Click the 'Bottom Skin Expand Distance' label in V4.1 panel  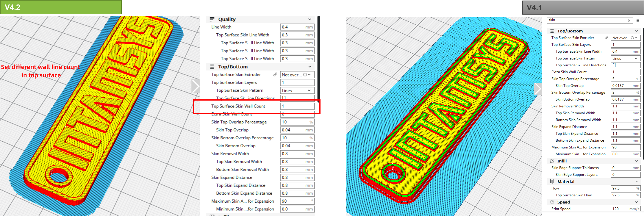coord(580,140)
